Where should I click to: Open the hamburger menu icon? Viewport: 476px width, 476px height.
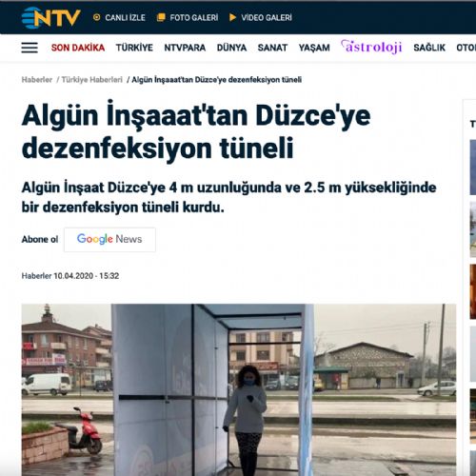30,48
